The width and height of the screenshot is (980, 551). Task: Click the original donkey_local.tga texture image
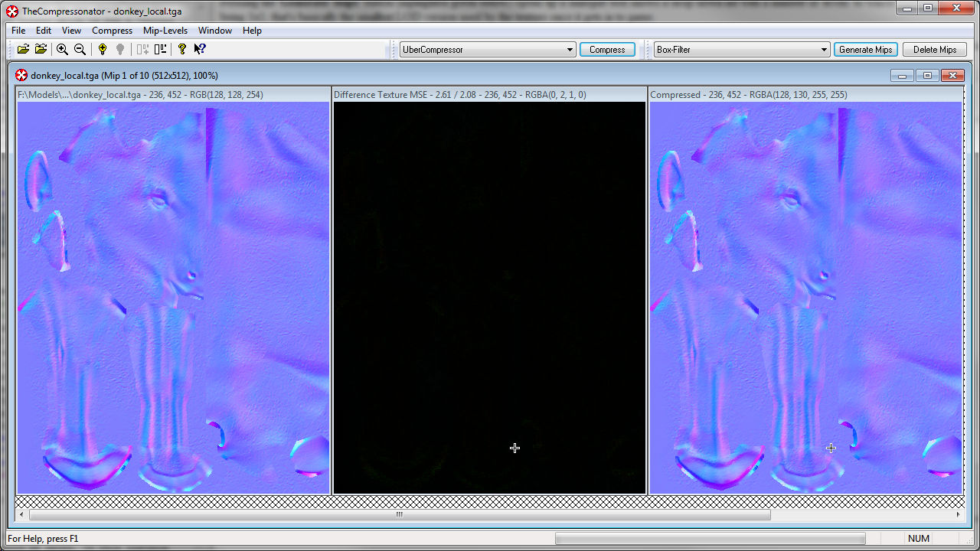pyautogui.click(x=173, y=298)
